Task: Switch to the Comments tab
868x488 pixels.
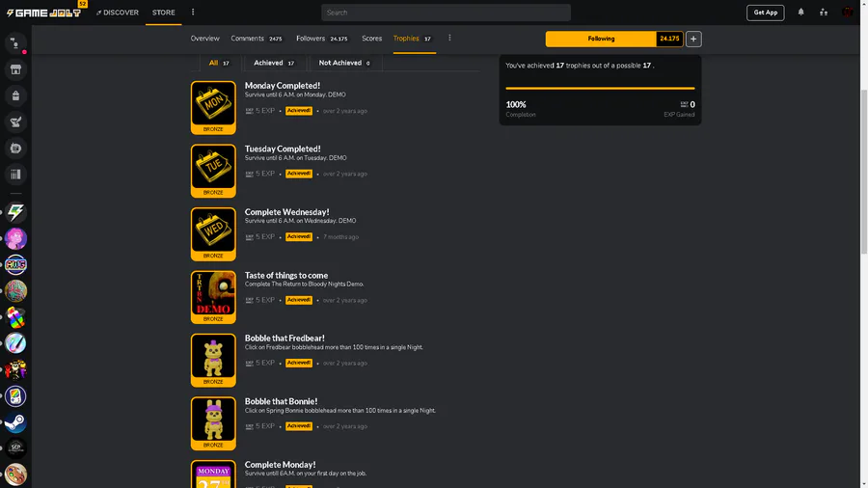Action: tap(257, 39)
